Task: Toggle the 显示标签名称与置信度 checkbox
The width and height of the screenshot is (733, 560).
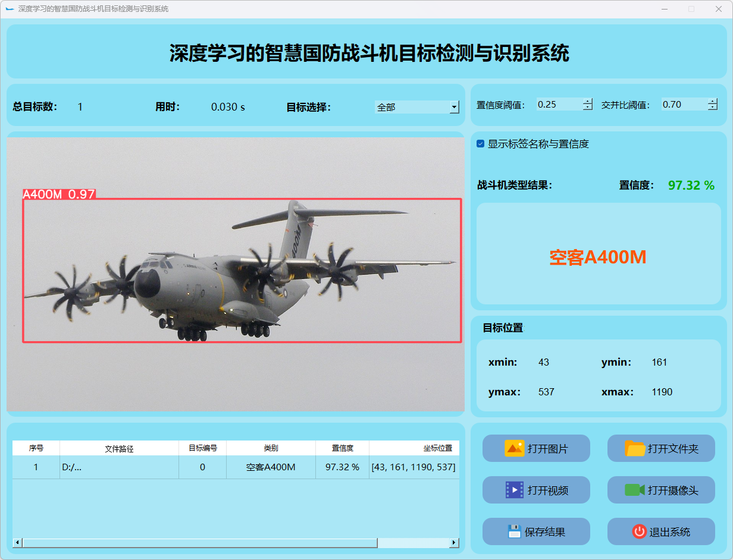Action: pyautogui.click(x=481, y=144)
